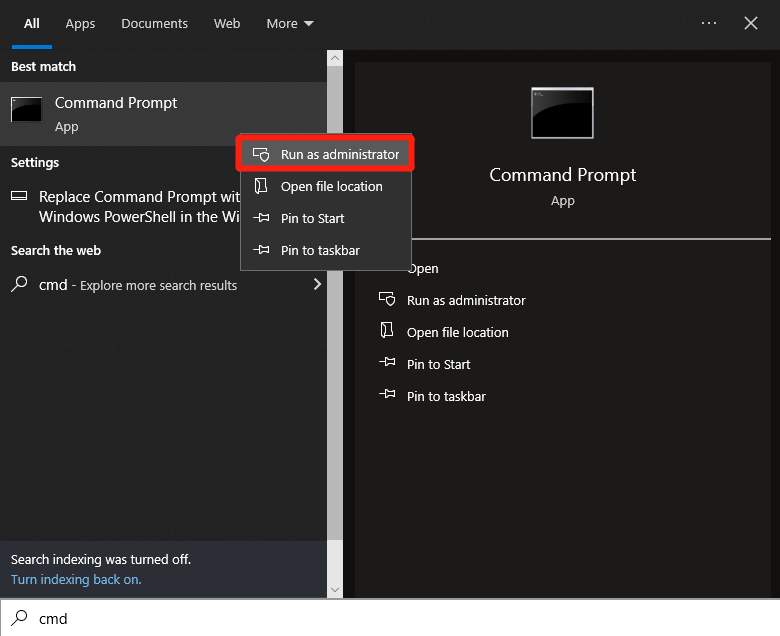
Task: Open the More filter dropdown
Action: coord(289,23)
